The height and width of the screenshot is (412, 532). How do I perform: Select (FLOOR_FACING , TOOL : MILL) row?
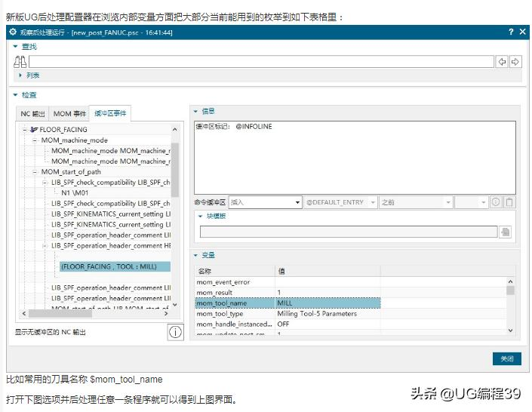(x=115, y=266)
